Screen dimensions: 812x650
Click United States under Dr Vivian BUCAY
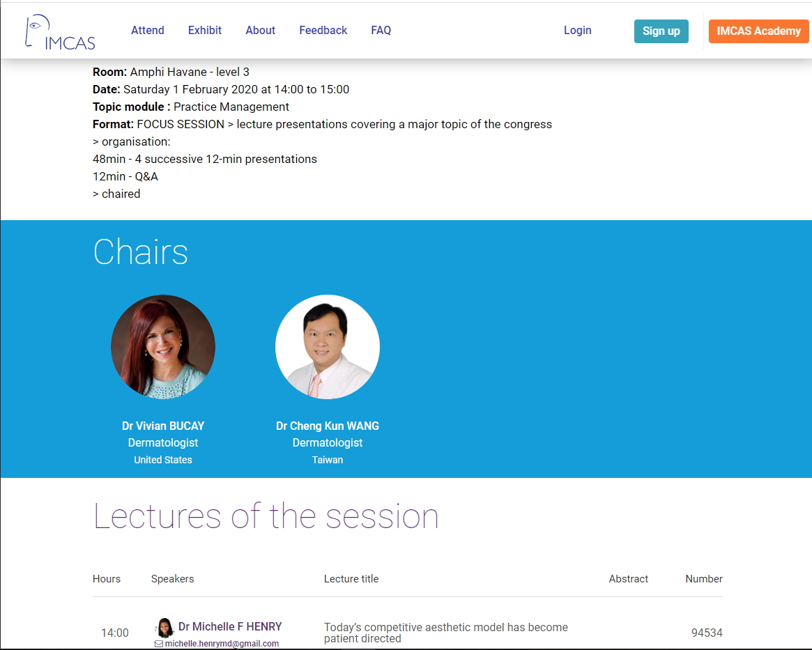click(163, 460)
